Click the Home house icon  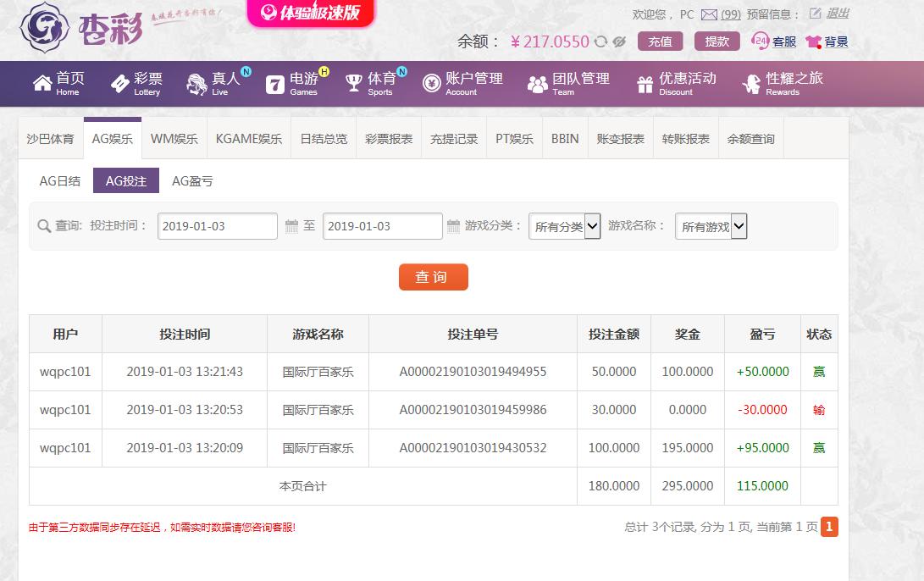pyautogui.click(x=42, y=84)
